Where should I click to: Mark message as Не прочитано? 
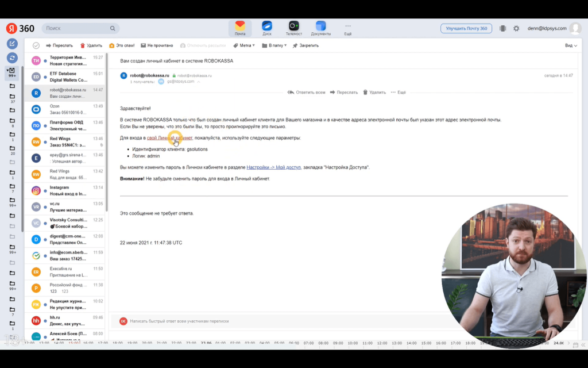157,45
